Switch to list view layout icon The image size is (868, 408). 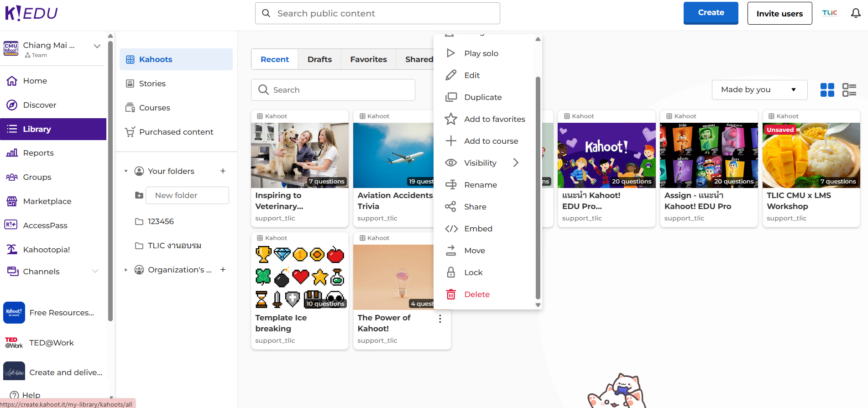coord(849,90)
